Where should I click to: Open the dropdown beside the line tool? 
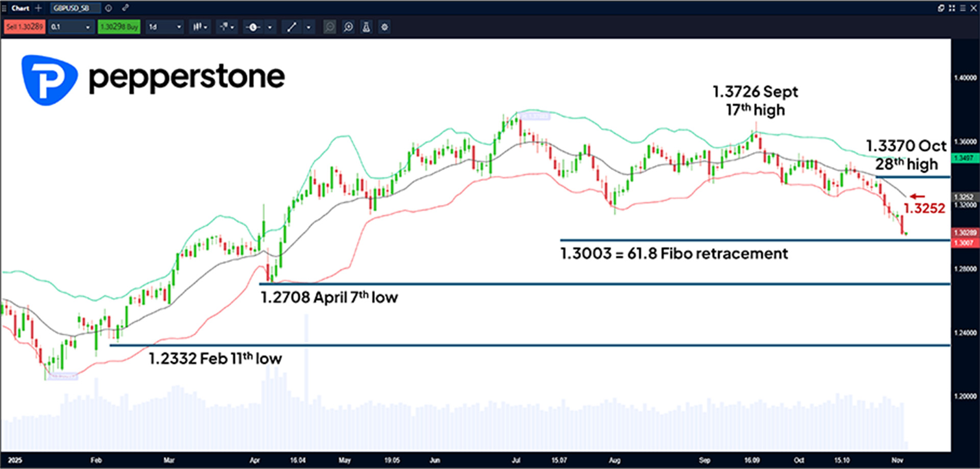click(309, 27)
